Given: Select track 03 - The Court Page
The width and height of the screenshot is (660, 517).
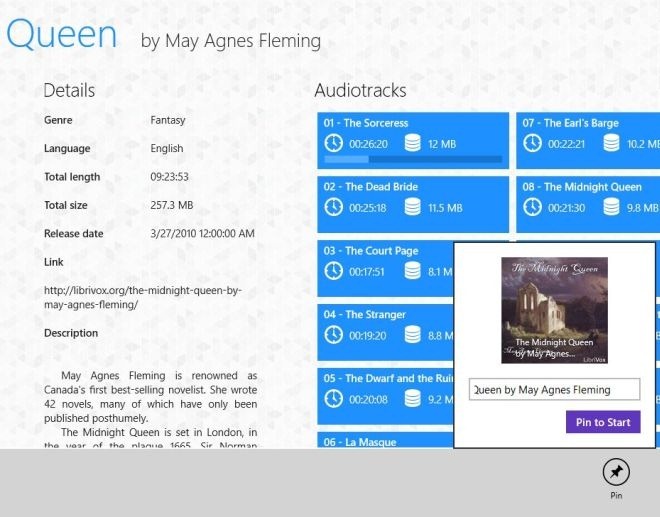Looking at the screenshot, I should coord(385,269).
